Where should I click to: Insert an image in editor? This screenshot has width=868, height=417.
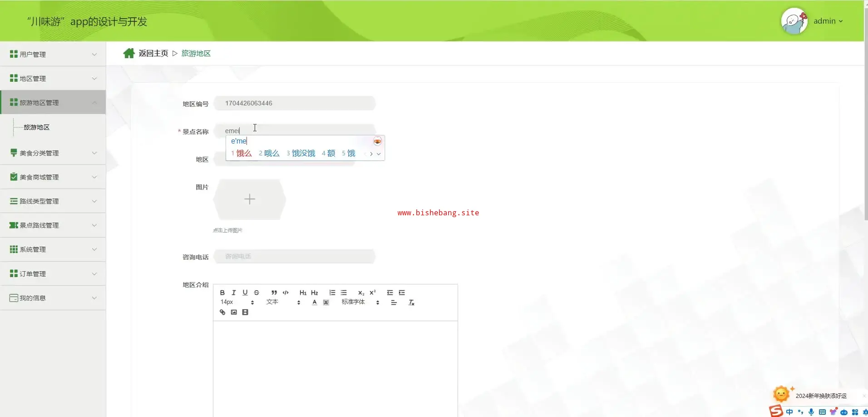tap(234, 312)
